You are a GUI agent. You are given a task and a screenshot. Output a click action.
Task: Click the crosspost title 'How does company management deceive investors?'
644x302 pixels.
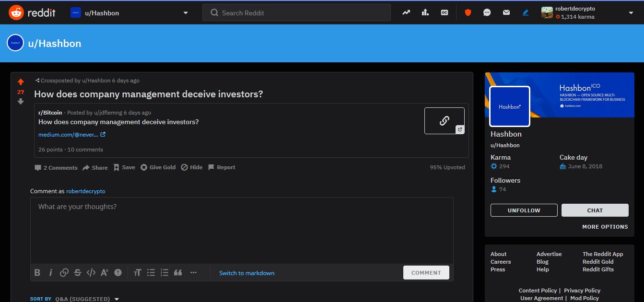pos(118,122)
